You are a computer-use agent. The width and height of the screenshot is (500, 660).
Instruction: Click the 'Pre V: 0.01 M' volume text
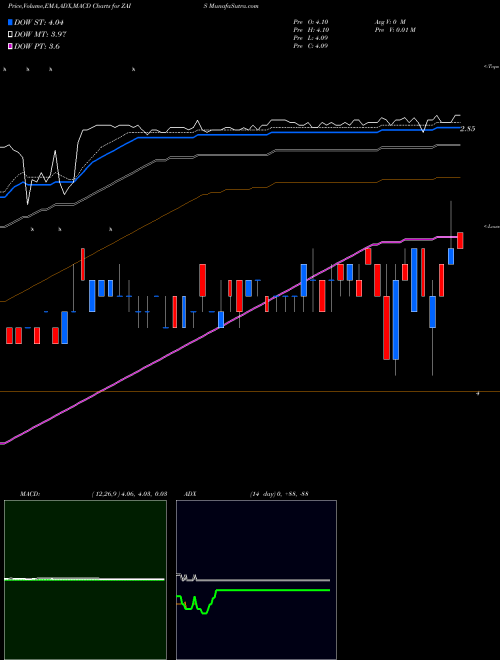[394, 30]
